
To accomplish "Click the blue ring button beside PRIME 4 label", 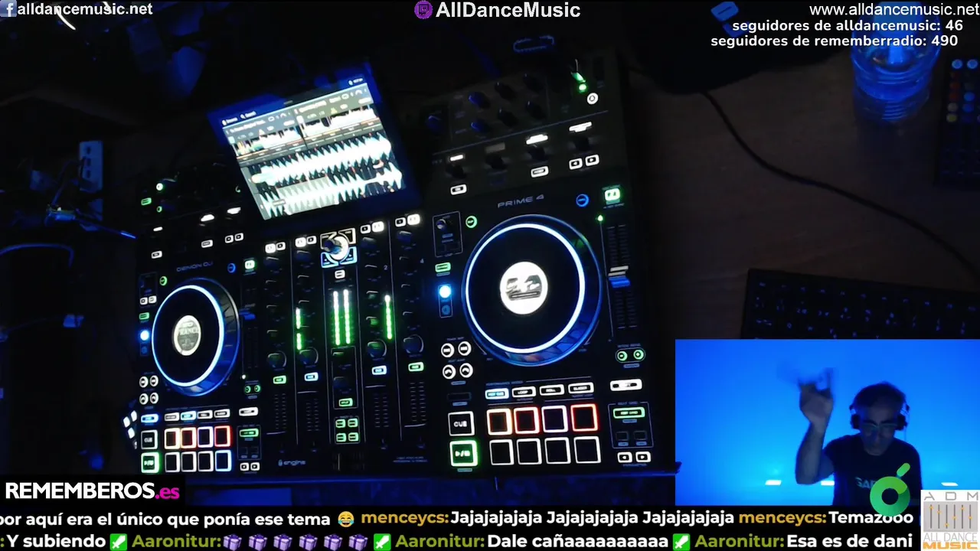I will point(582,201).
